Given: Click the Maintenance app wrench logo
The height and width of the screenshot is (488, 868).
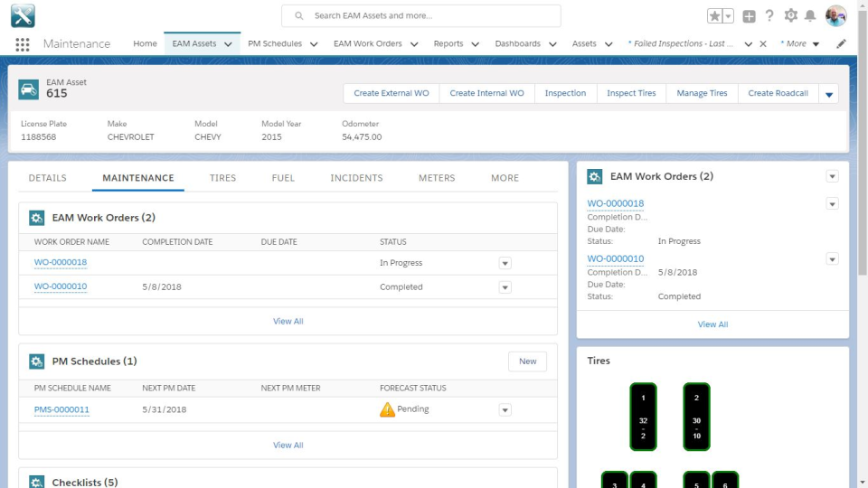Looking at the screenshot, I should (23, 15).
